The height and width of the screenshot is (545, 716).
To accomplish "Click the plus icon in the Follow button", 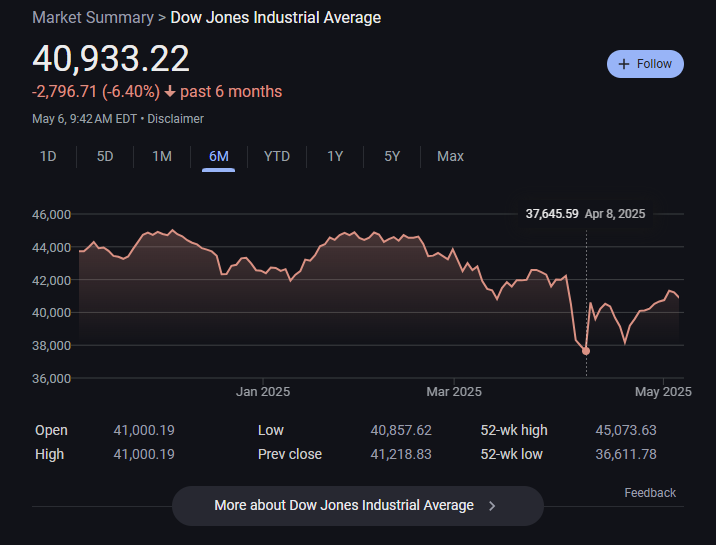I will [624, 64].
